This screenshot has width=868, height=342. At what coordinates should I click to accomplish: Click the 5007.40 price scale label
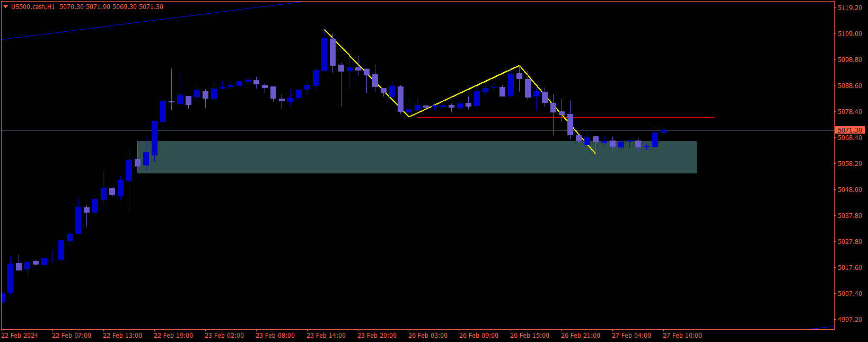tap(849, 294)
